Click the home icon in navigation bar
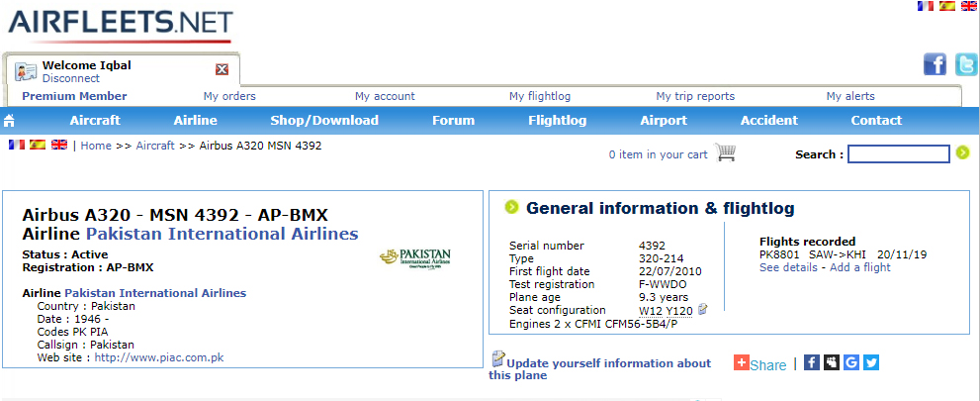 [x=9, y=121]
